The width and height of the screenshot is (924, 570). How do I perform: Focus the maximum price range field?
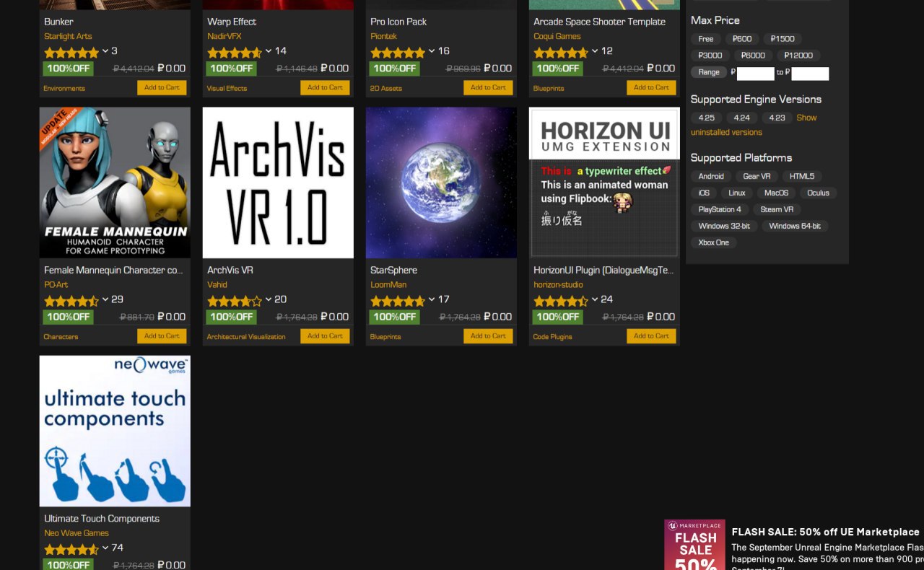click(810, 73)
